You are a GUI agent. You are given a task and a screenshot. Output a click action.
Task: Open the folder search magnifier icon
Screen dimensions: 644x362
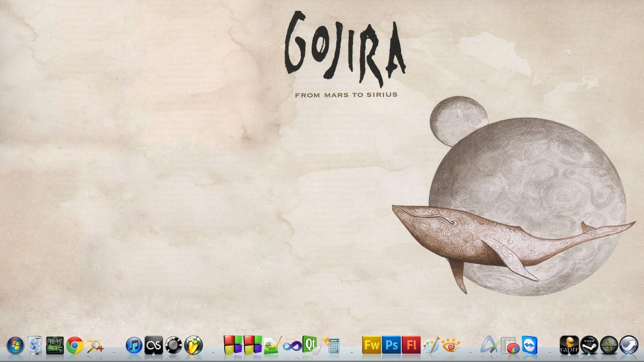(x=95, y=346)
